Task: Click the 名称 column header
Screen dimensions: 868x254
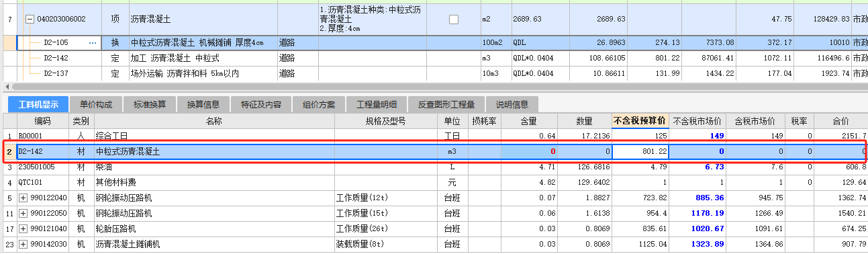Action: tap(214, 122)
